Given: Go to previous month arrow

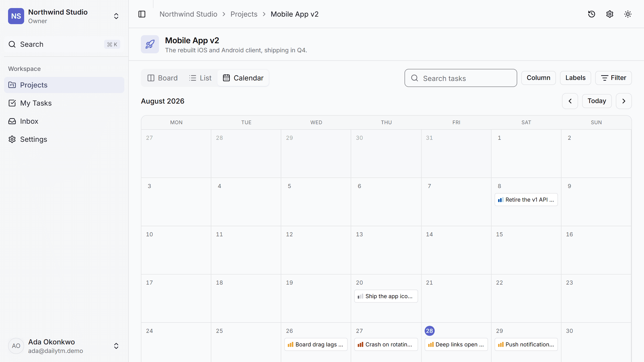Looking at the screenshot, I should pyautogui.click(x=570, y=101).
